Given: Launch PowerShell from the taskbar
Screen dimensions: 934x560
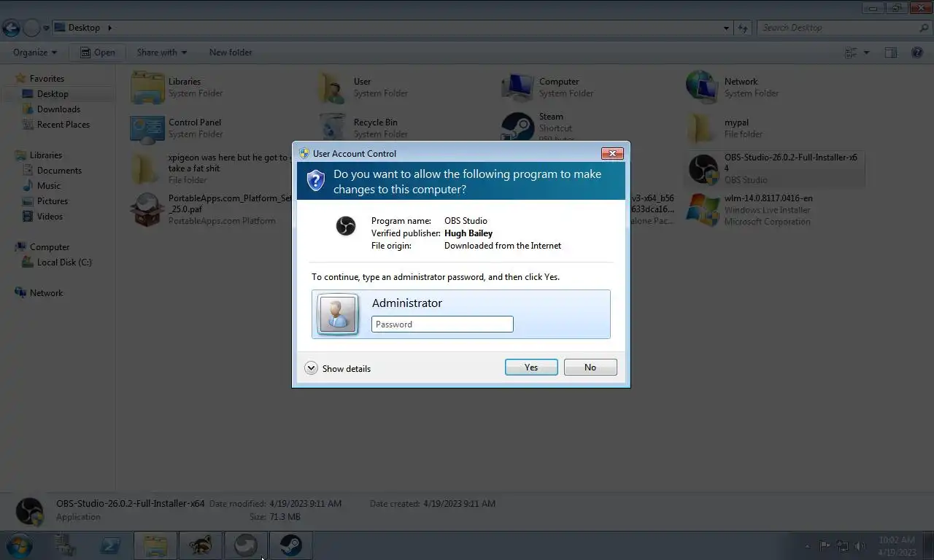Looking at the screenshot, I should [110, 545].
